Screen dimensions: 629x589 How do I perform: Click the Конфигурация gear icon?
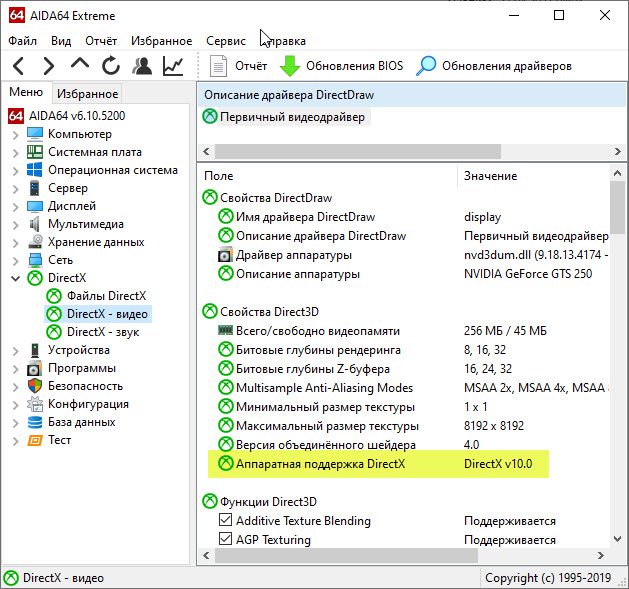point(35,404)
